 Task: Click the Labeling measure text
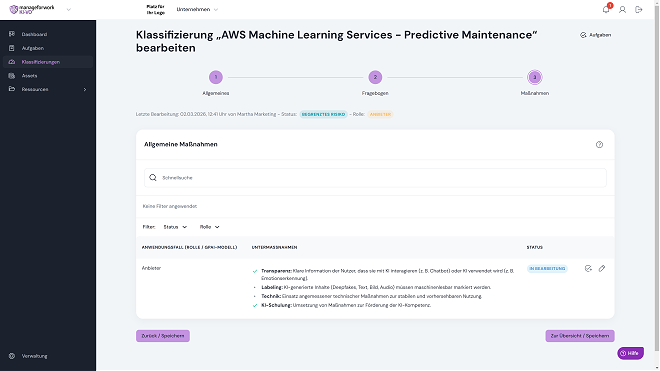pyautogui.click(x=376, y=287)
